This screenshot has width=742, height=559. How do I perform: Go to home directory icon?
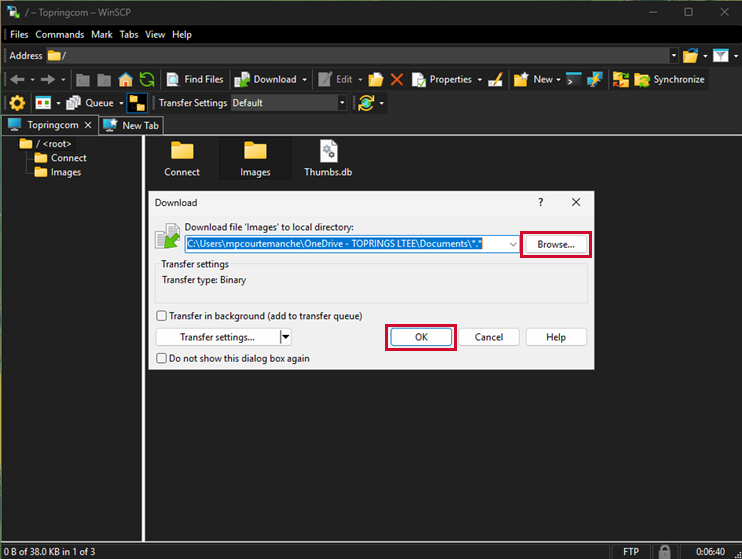(126, 79)
